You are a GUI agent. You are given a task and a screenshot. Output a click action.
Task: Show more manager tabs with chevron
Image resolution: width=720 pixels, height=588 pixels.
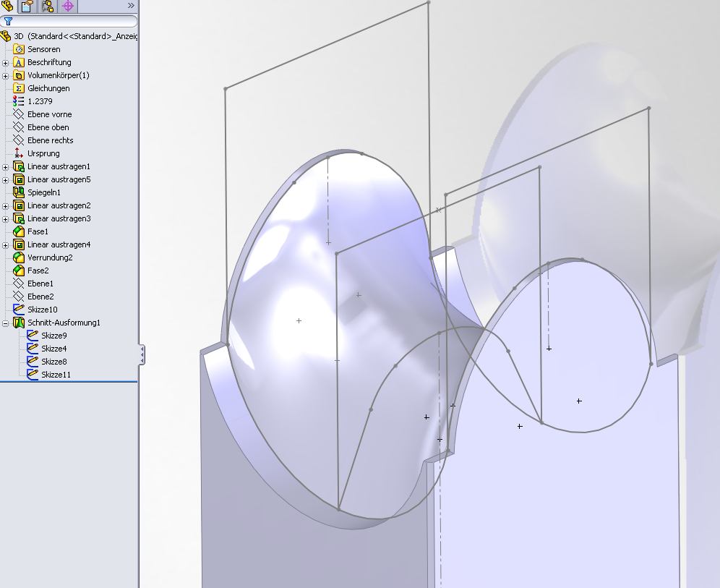131,6
